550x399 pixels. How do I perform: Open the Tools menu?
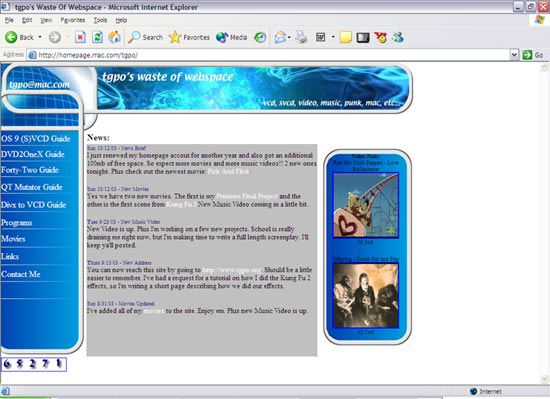coord(100,20)
